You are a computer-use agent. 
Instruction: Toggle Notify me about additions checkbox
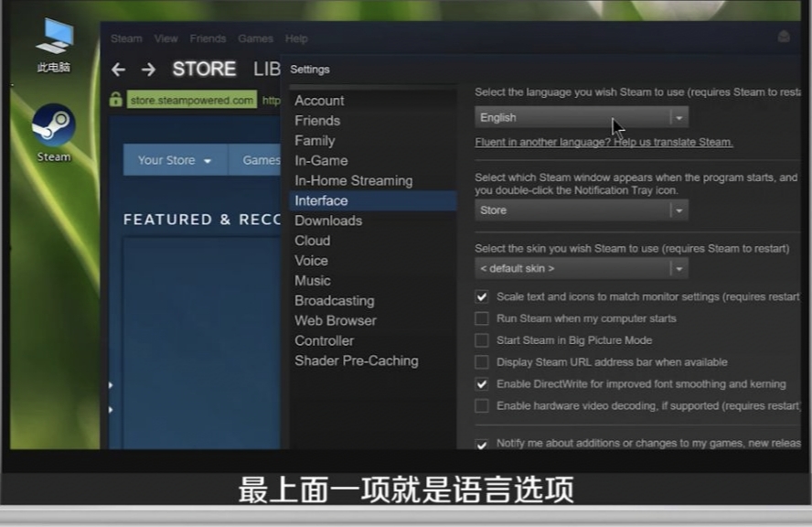point(482,444)
